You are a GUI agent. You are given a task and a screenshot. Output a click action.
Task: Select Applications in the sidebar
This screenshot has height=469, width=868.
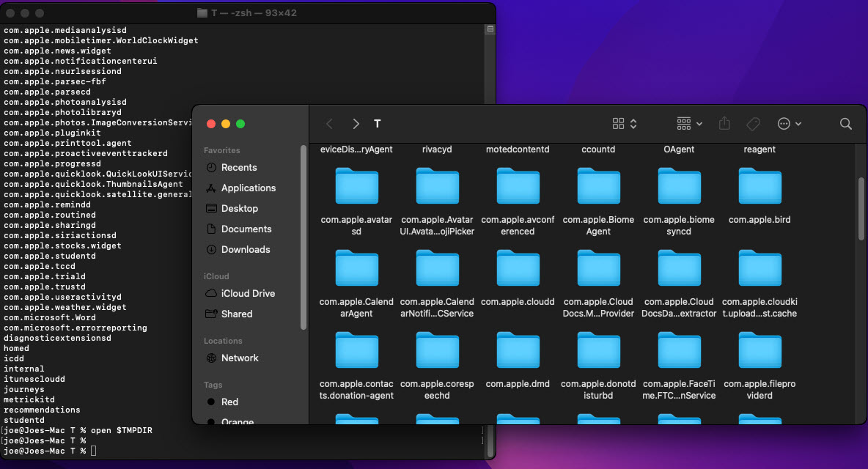click(x=248, y=188)
